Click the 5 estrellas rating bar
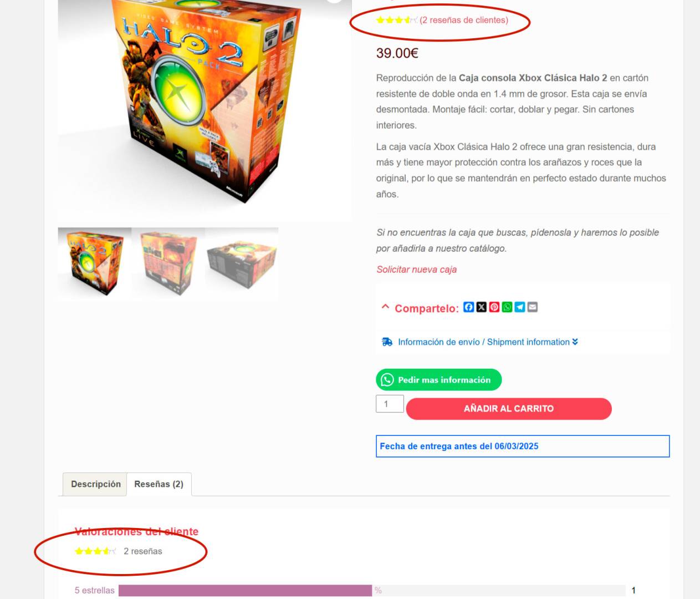The width and height of the screenshot is (700, 599). coord(372,591)
